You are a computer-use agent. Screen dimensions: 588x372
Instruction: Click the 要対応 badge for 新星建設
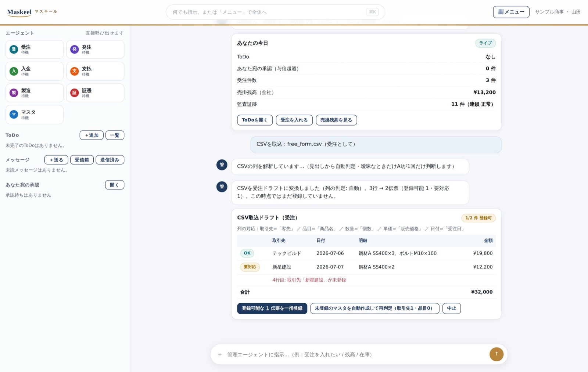click(x=250, y=267)
